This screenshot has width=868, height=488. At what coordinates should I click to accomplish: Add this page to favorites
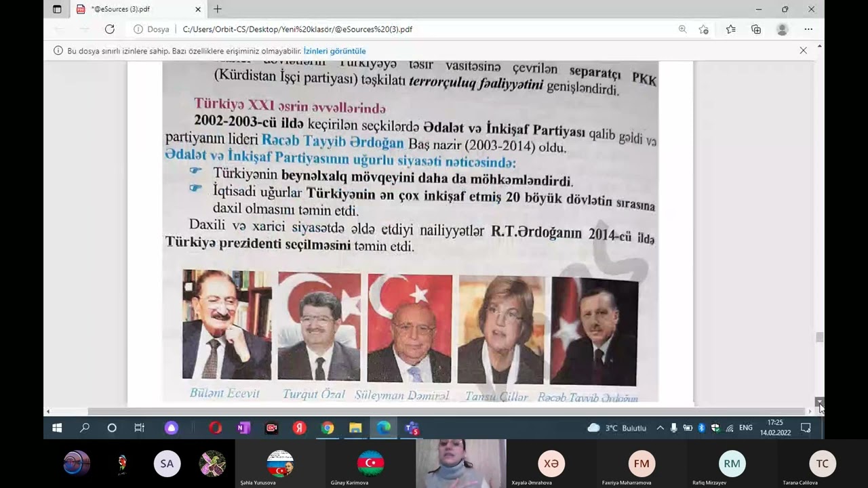[x=704, y=29]
